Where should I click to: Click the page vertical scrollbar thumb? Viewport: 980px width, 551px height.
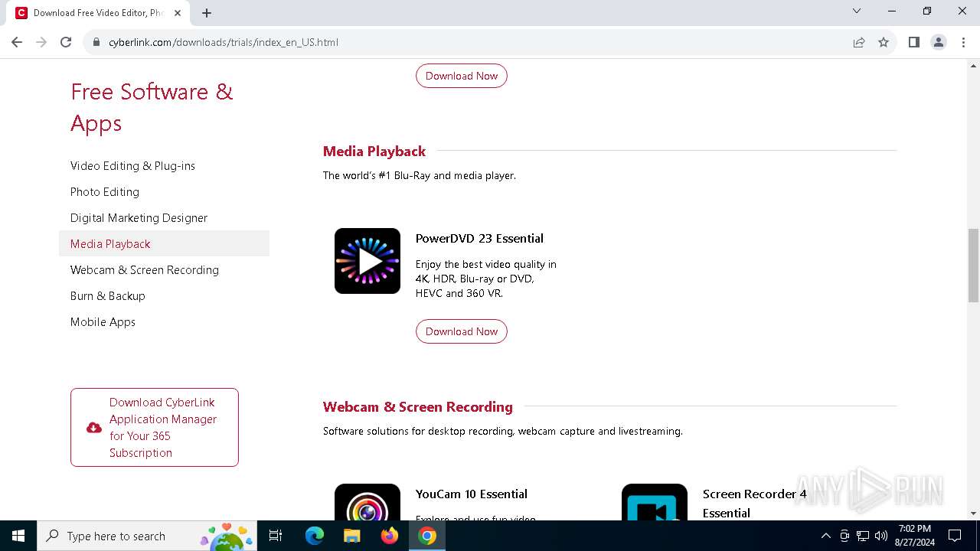(x=973, y=265)
